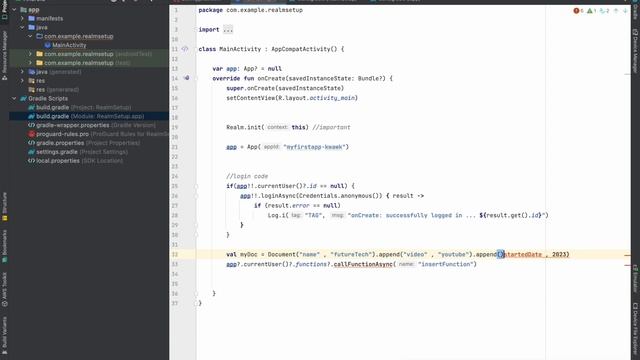The height and width of the screenshot is (360, 640).
Task: Click the red errors indicator icon
Action: point(576,11)
